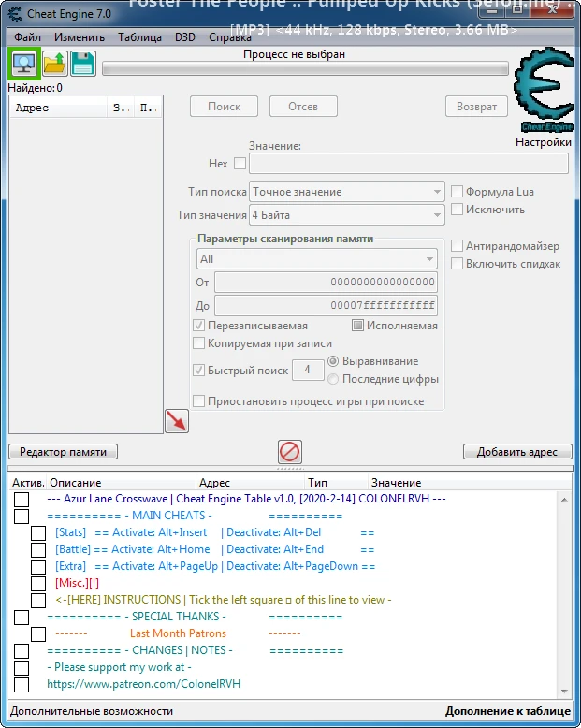Click the От start address field
Image resolution: width=581 pixels, height=728 pixels.
[326, 282]
